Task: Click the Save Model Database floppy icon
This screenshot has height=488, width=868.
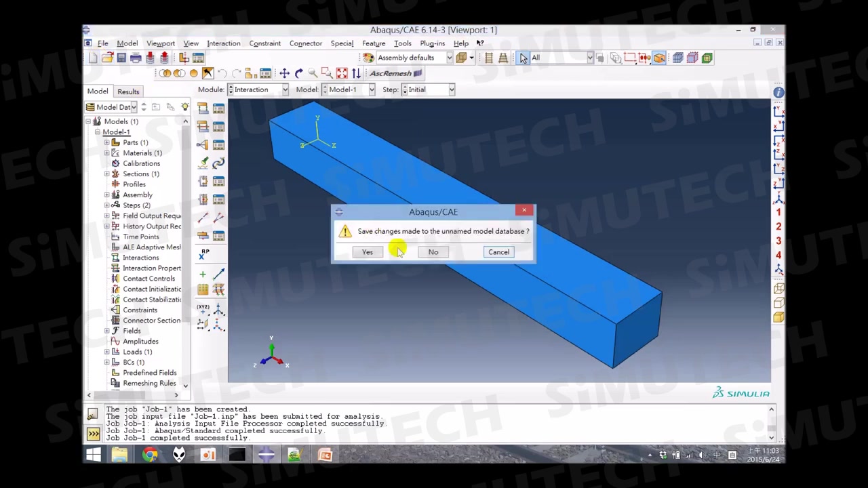Action: pyautogui.click(x=121, y=58)
